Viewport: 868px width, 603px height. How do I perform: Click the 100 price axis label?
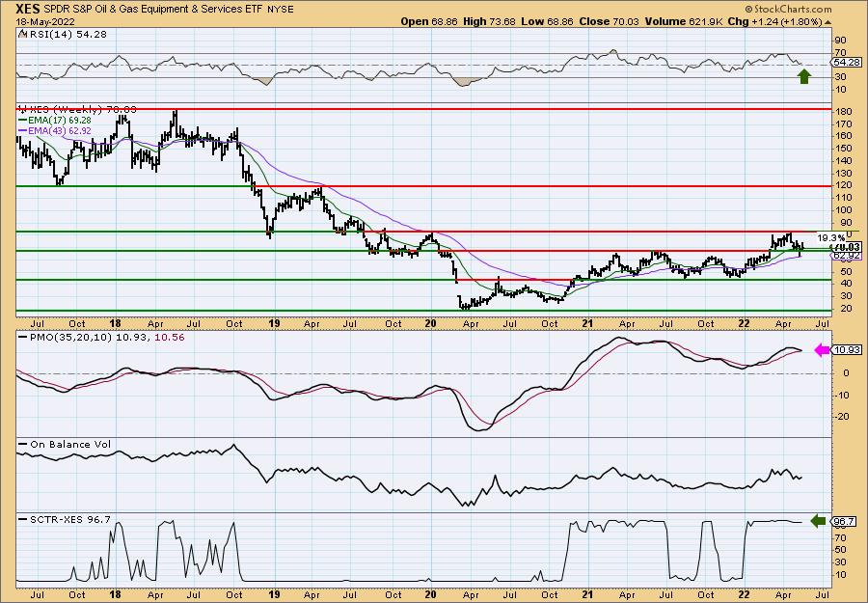[843, 210]
